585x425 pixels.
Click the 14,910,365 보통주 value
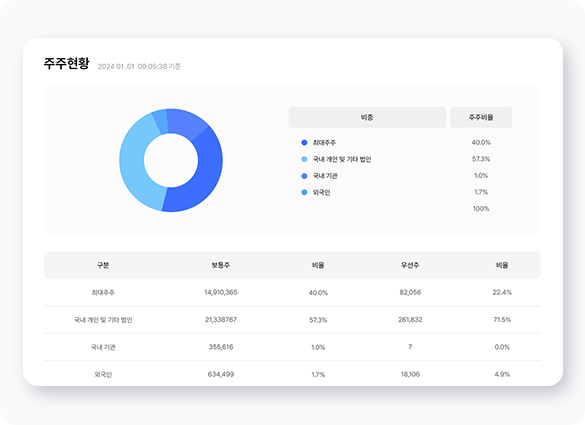pos(220,292)
